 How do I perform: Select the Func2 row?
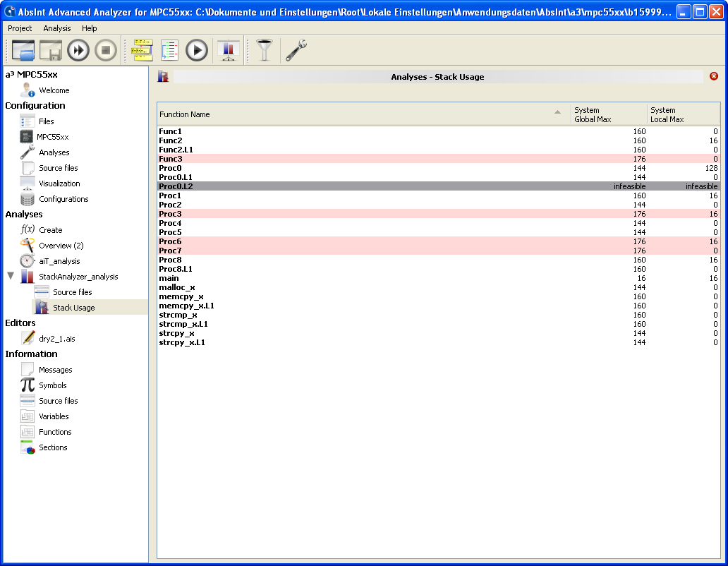pyautogui.click(x=439, y=140)
